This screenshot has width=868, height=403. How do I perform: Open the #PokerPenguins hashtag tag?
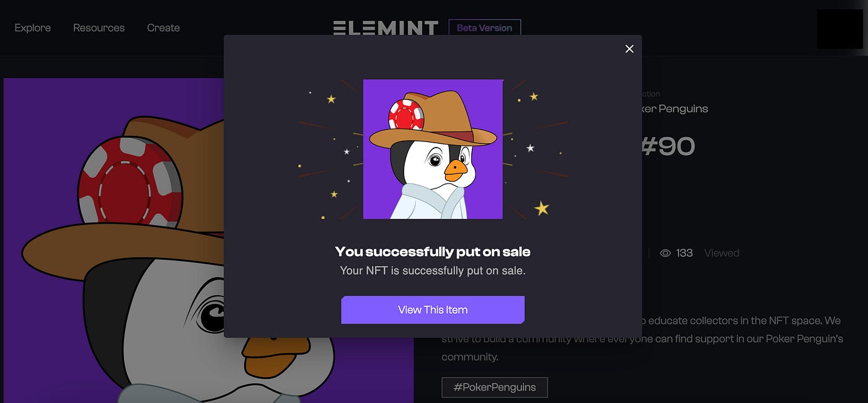(x=495, y=387)
